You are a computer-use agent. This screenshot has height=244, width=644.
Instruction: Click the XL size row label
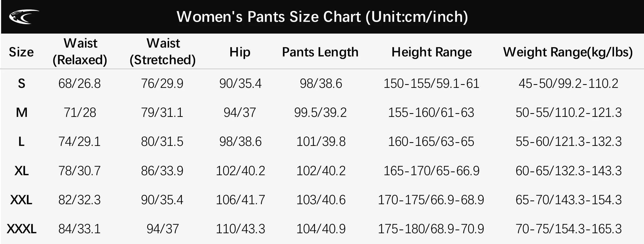(x=21, y=171)
